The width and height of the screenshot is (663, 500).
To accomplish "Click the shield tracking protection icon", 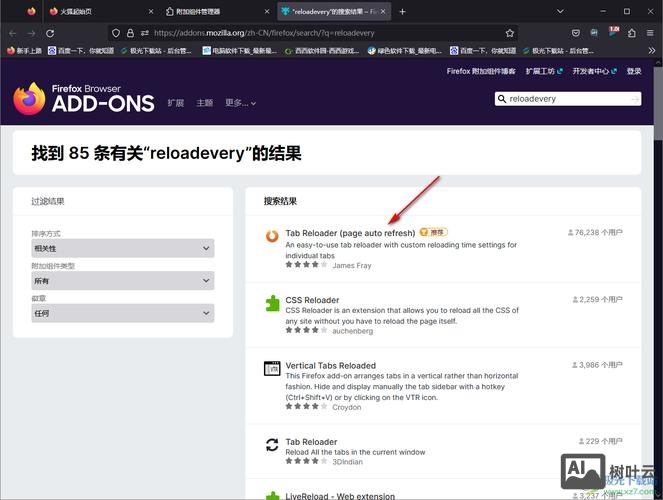I will click(x=116, y=33).
